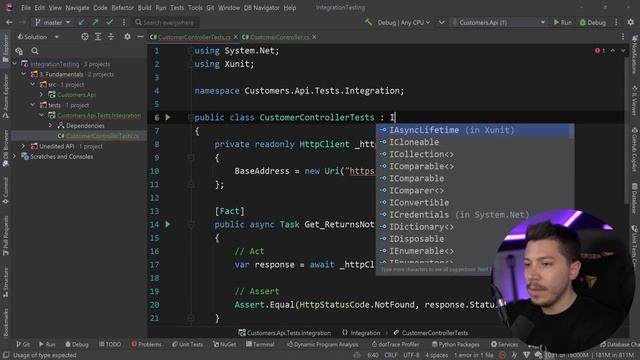Open the Services tool window
This screenshot has height=360, width=640.
[504, 344]
